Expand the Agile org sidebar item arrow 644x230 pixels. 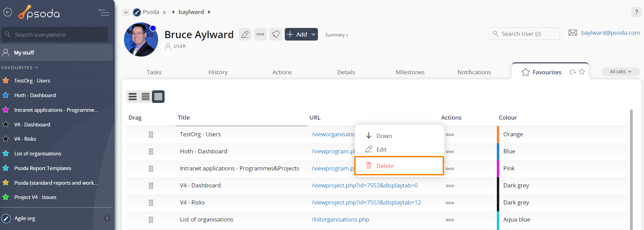coord(107,218)
